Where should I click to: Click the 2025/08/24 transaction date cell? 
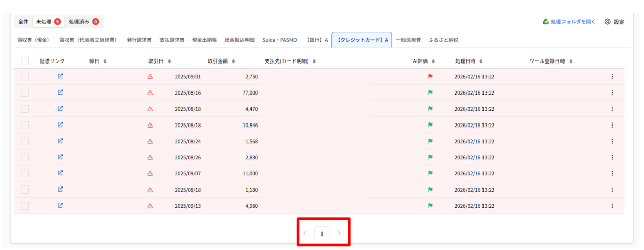coord(188,141)
